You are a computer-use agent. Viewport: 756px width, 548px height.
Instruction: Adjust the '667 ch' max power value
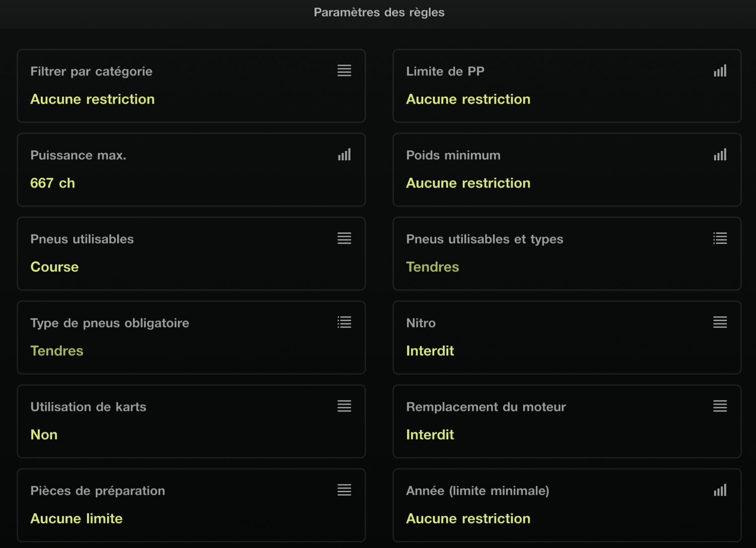click(53, 183)
